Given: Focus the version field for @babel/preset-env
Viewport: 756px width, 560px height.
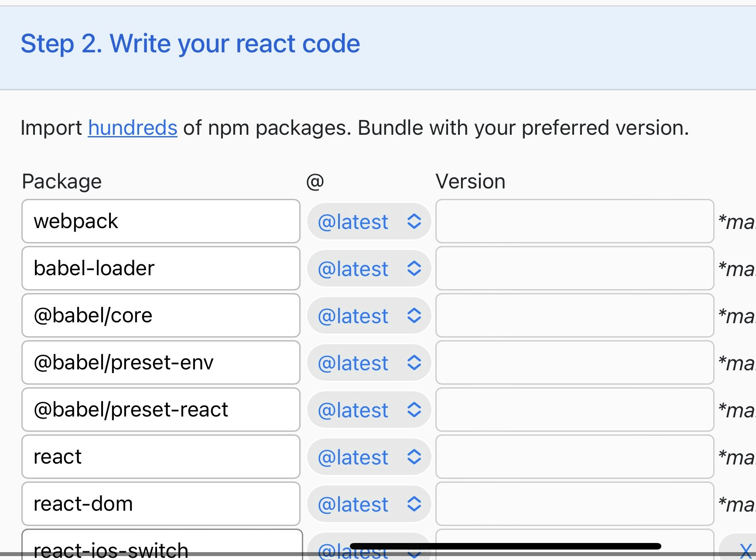Looking at the screenshot, I should click(575, 362).
